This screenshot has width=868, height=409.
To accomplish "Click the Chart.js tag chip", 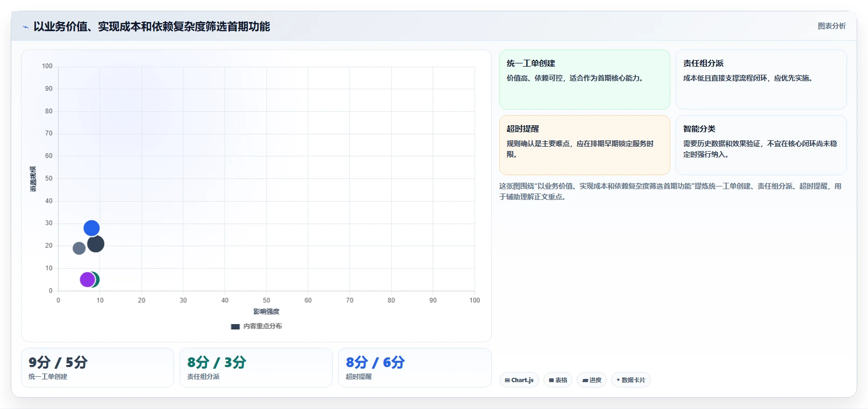I will (x=519, y=380).
